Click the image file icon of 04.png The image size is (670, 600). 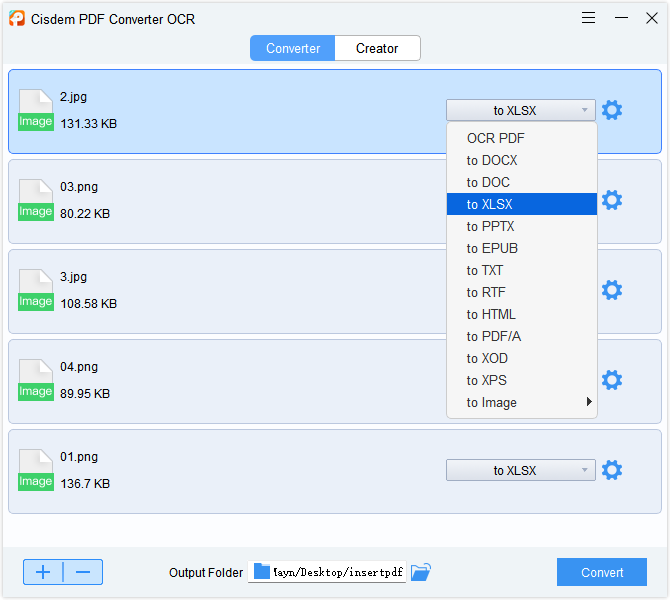(x=36, y=380)
